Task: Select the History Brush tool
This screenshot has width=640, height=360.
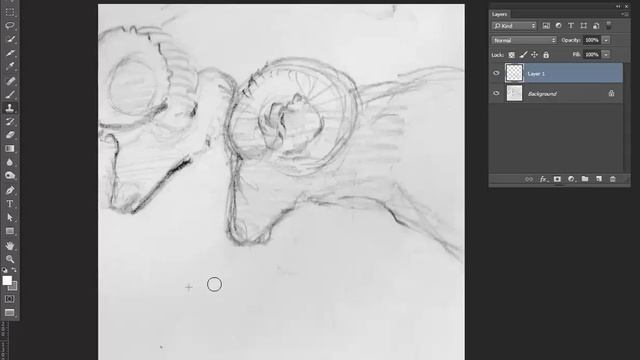Action: point(10,122)
